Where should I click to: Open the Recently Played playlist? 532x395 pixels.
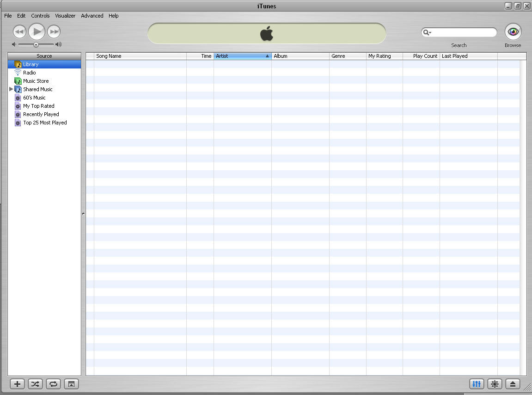click(44, 114)
